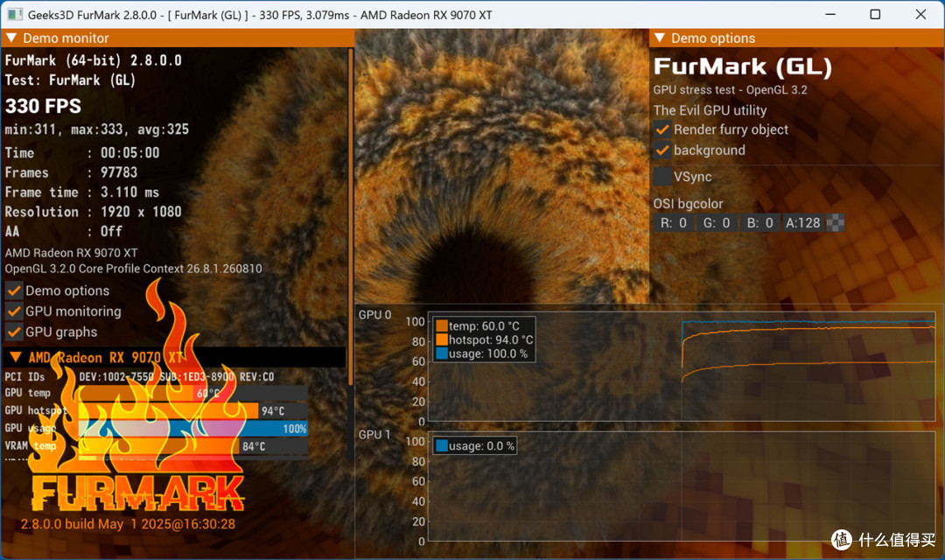Viewport: 945px width, 560px height.
Task: Click the GPU temp 60°C bar
Action: point(192,393)
